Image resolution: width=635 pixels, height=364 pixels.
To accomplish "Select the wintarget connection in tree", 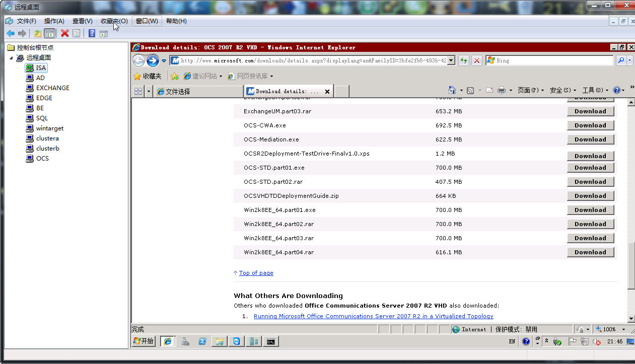I will [x=49, y=128].
